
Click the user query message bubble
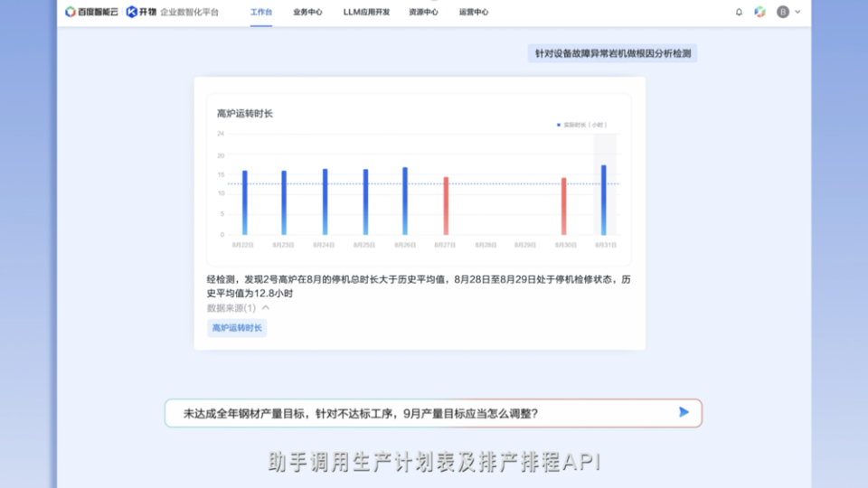(612, 53)
